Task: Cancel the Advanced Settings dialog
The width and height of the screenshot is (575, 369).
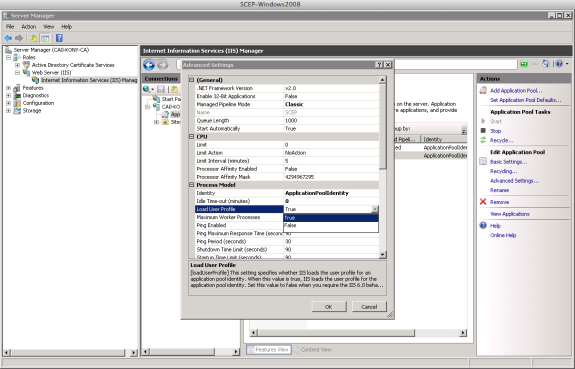Action: tap(369, 307)
